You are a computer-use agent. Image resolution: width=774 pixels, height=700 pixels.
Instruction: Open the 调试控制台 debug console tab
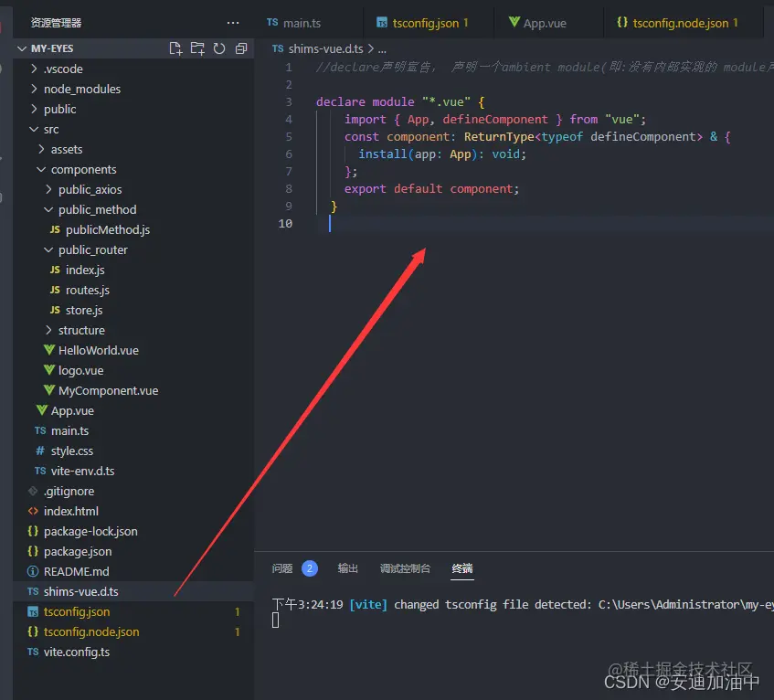coord(405,568)
